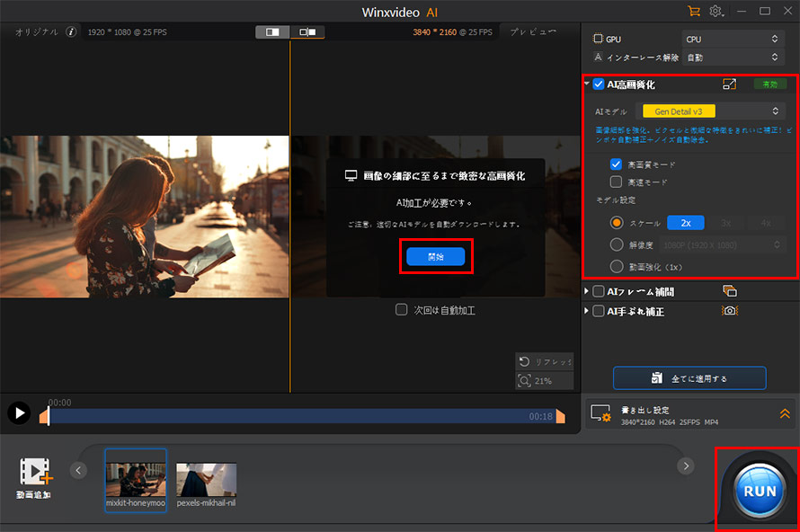Click the AI upscaling expand-size icon
The height and width of the screenshot is (532, 800).
coord(730,84)
